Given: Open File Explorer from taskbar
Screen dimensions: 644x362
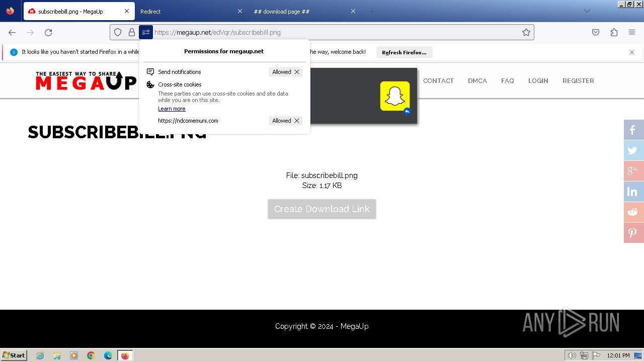Looking at the screenshot, I should coord(57,355).
